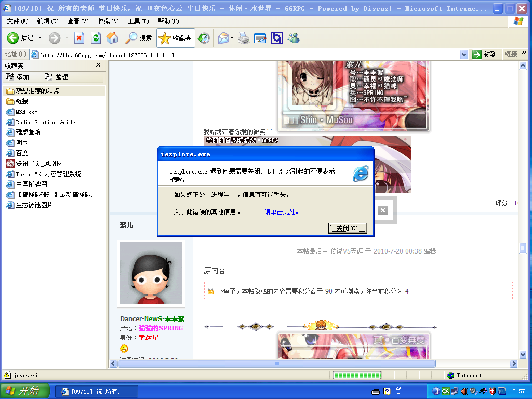Click the taskbar help question icon
The image size is (532, 399).
pyautogui.click(x=387, y=392)
